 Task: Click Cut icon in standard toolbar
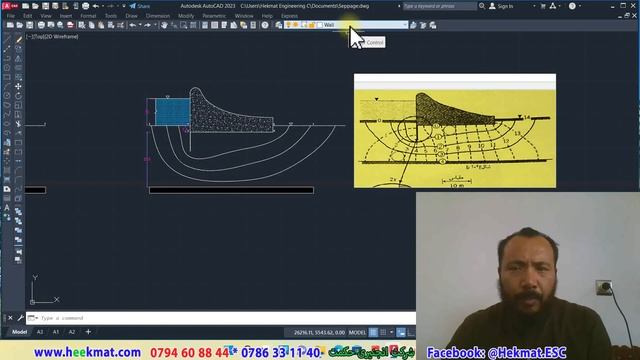[x=82, y=25]
